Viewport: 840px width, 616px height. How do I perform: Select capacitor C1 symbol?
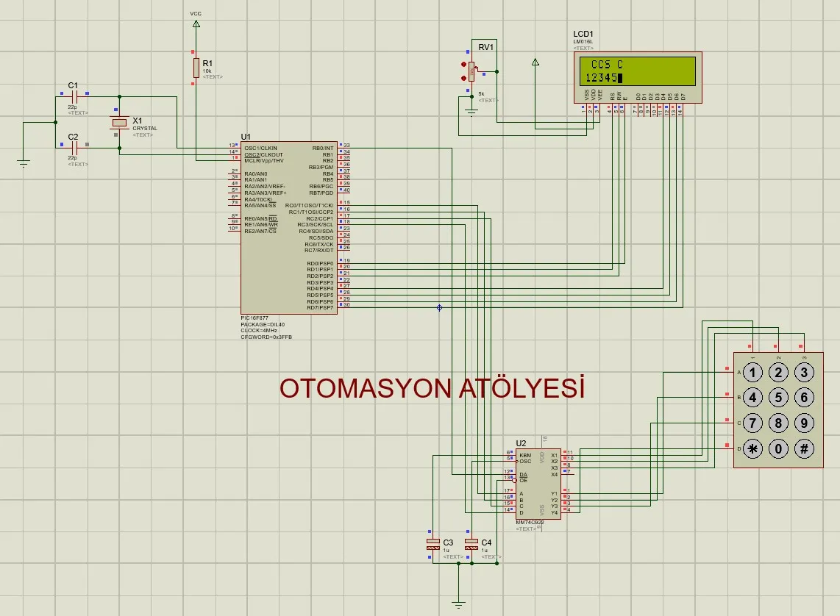(73, 97)
